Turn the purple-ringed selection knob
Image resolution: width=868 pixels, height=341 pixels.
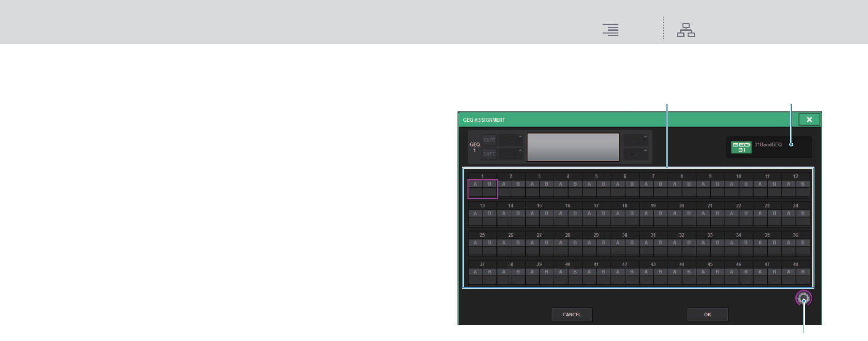804,298
